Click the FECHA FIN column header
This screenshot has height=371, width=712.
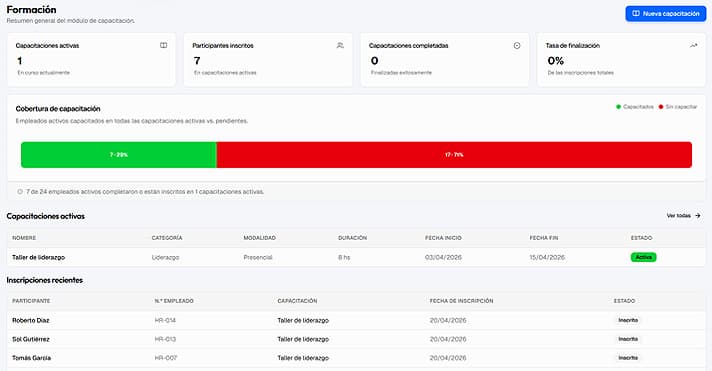point(544,238)
